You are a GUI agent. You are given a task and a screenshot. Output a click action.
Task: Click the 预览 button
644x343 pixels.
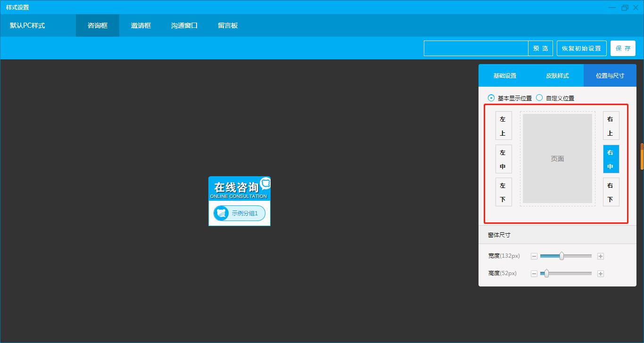pyautogui.click(x=540, y=49)
